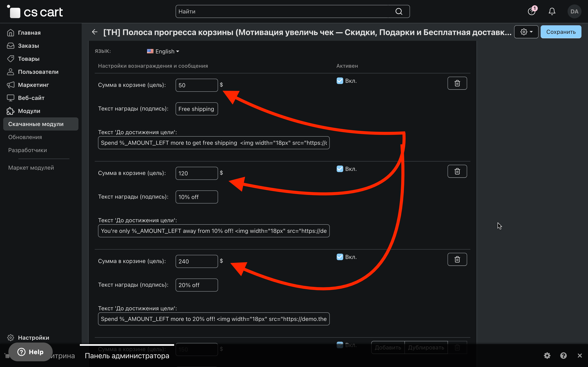Viewport: 588px width, 367px height.
Task: Click the bottom panel gear icon
Action: pos(547,356)
